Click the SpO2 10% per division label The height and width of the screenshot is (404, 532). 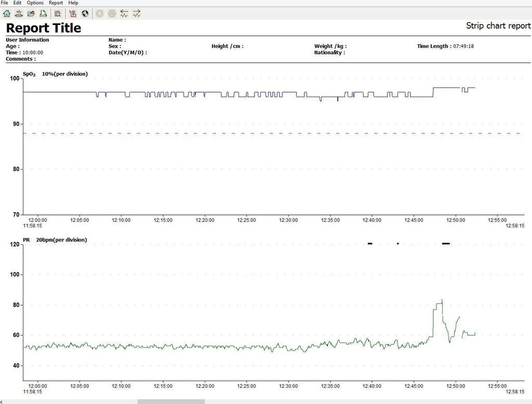pyautogui.click(x=55, y=74)
